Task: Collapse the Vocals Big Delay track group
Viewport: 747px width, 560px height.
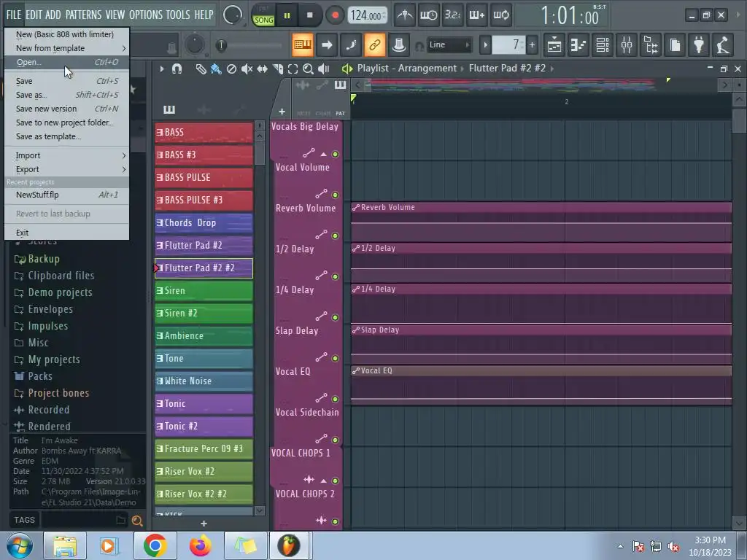Action: (x=323, y=155)
